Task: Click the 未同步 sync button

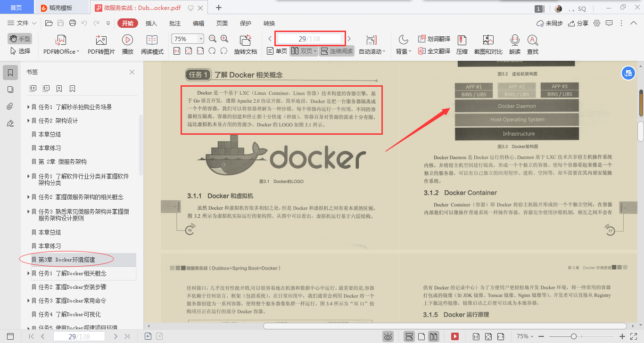Action: click(x=550, y=23)
